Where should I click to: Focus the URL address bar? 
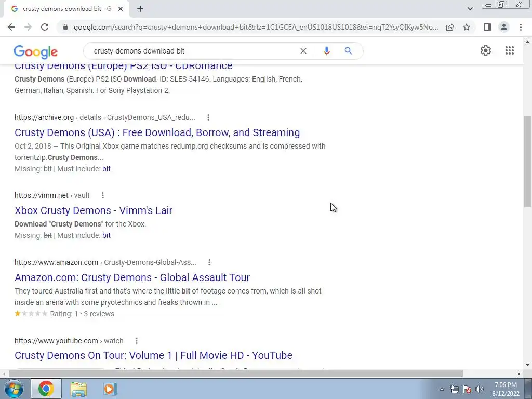[x=256, y=27]
